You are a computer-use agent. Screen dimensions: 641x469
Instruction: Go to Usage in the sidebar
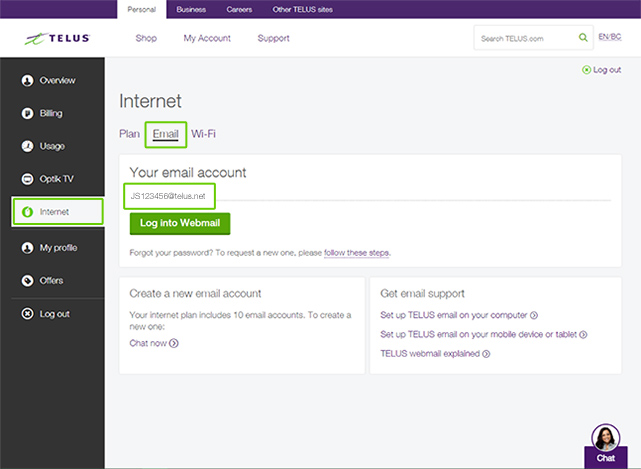click(x=52, y=146)
